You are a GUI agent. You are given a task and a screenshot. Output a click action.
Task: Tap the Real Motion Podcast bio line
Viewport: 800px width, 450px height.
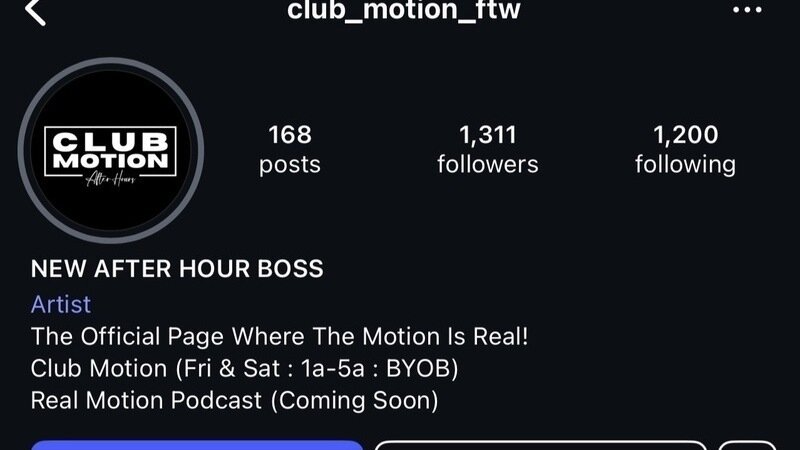[x=234, y=401]
